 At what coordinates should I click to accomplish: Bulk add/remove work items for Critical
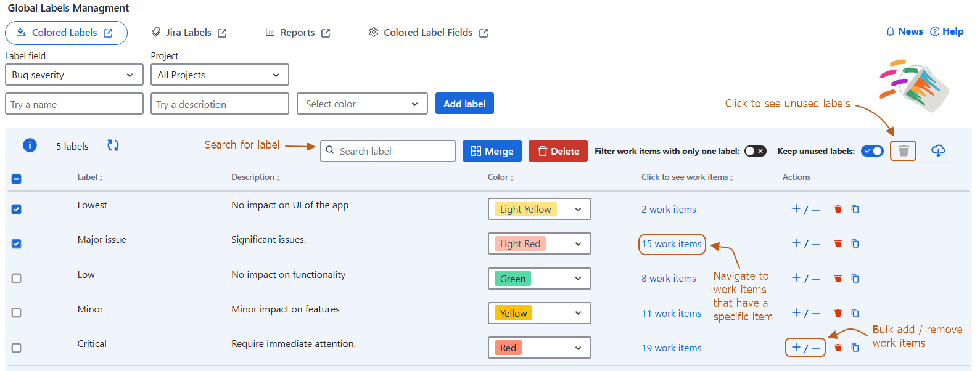point(805,348)
